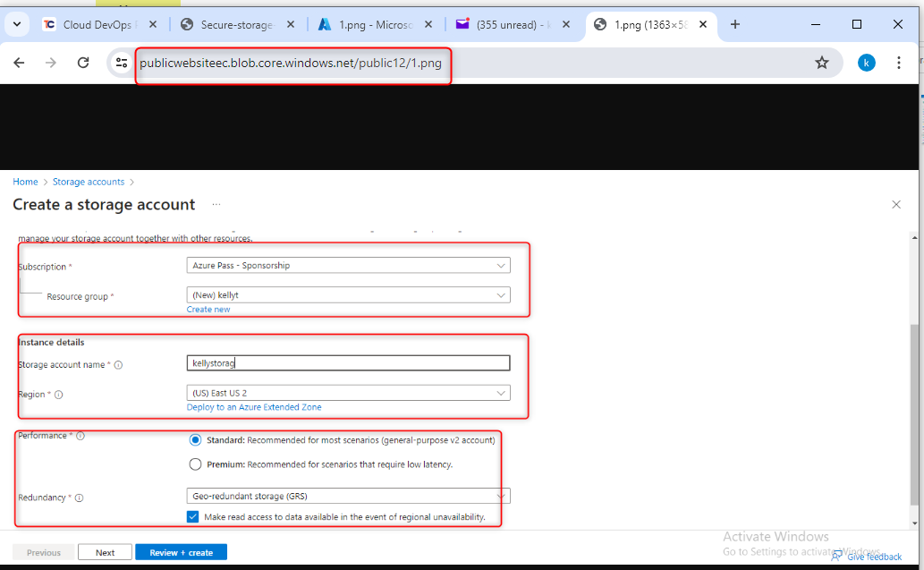Maximize the browser window
The height and width of the screenshot is (570, 924).
pos(857,24)
